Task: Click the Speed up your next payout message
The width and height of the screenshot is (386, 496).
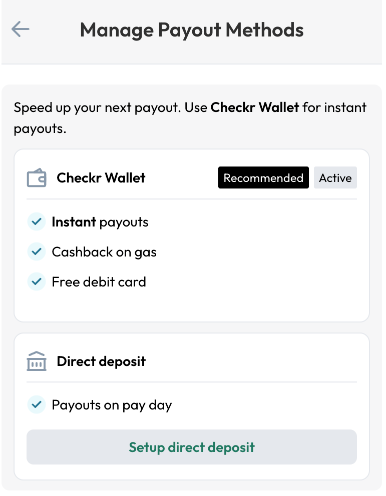Action: 190,118
